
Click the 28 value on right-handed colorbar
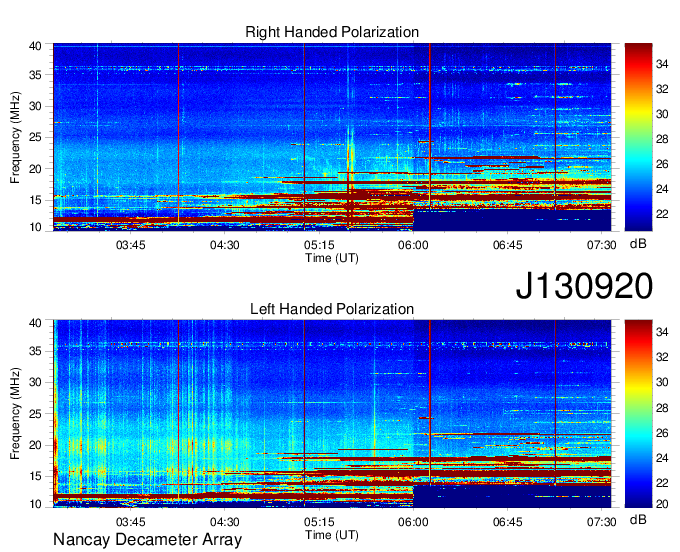pyautogui.click(x=662, y=139)
